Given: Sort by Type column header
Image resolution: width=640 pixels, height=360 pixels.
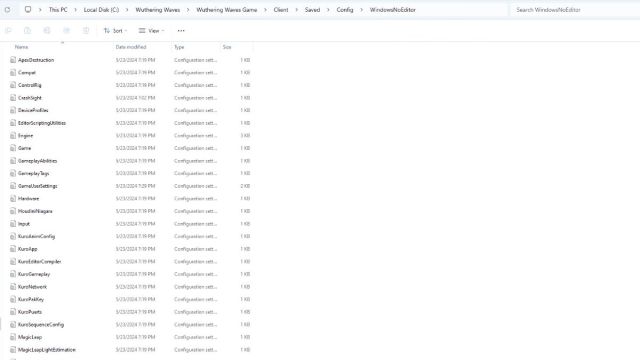Looking at the screenshot, I should [x=179, y=47].
